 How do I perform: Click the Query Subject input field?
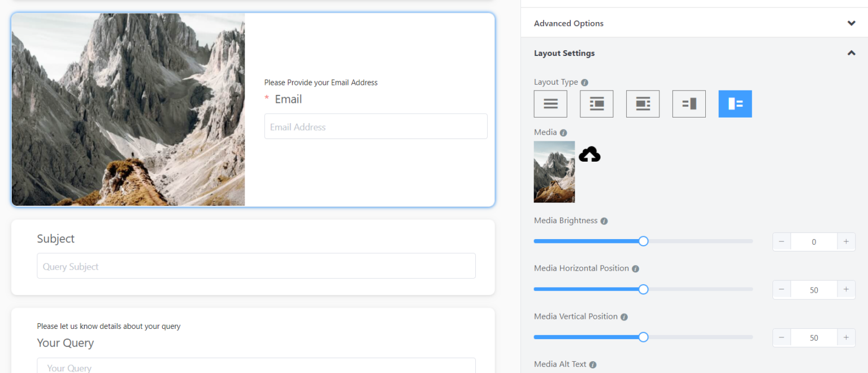point(256,266)
